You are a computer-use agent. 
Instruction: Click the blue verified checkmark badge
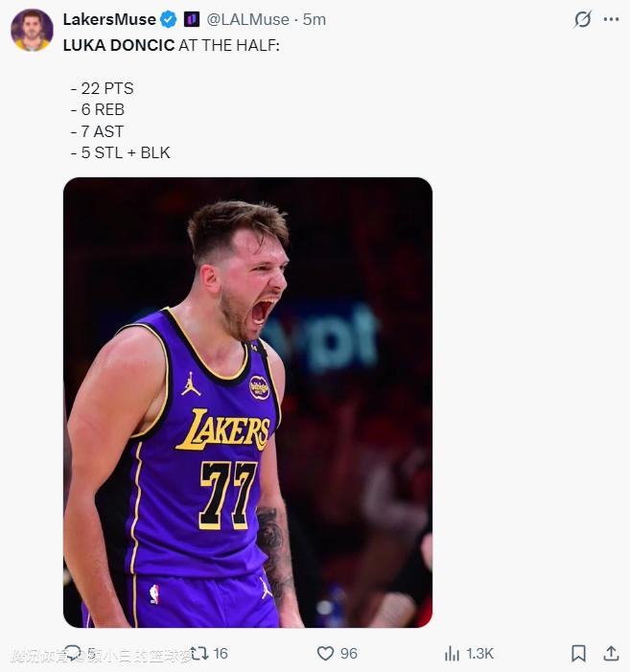[168, 19]
